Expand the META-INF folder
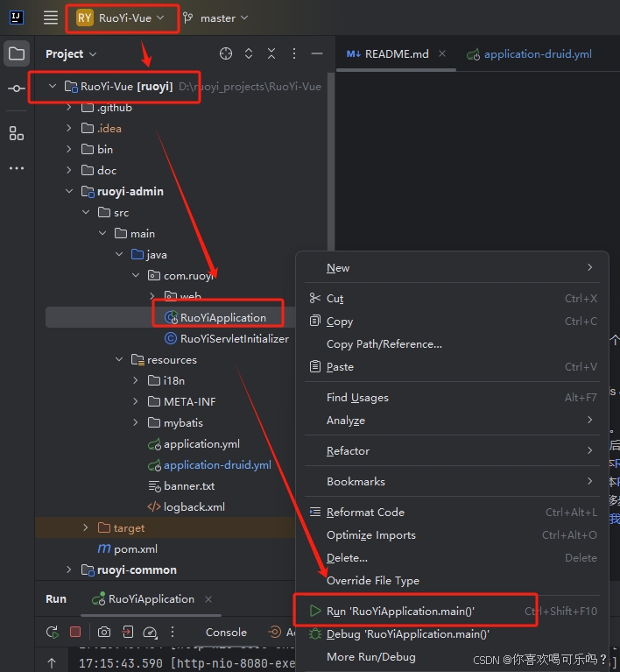The width and height of the screenshot is (620, 672). point(136,401)
